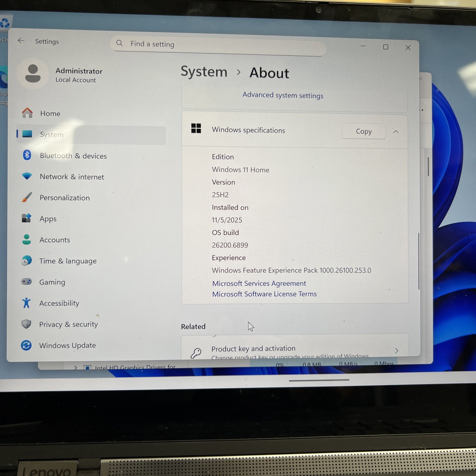The height and width of the screenshot is (476, 476).
Task: Copy the Windows specifications
Action: pyautogui.click(x=364, y=131)
